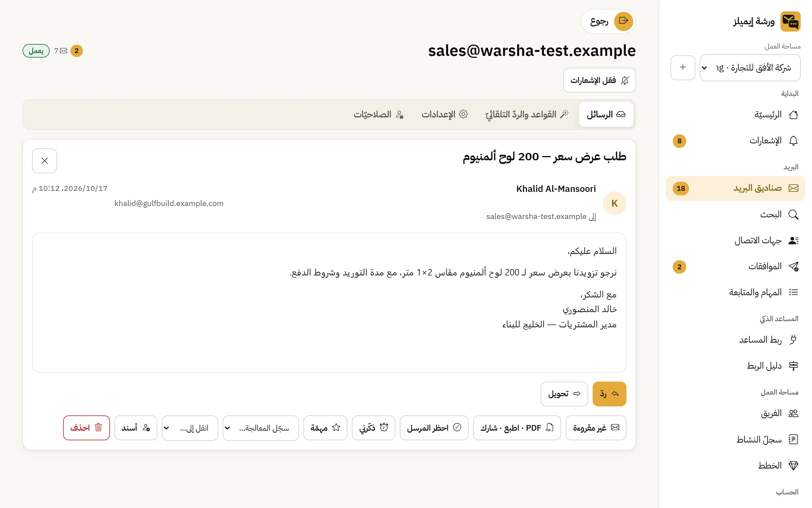
Task: Set a reminder with ذكّرني
Action: click(373, 428)
